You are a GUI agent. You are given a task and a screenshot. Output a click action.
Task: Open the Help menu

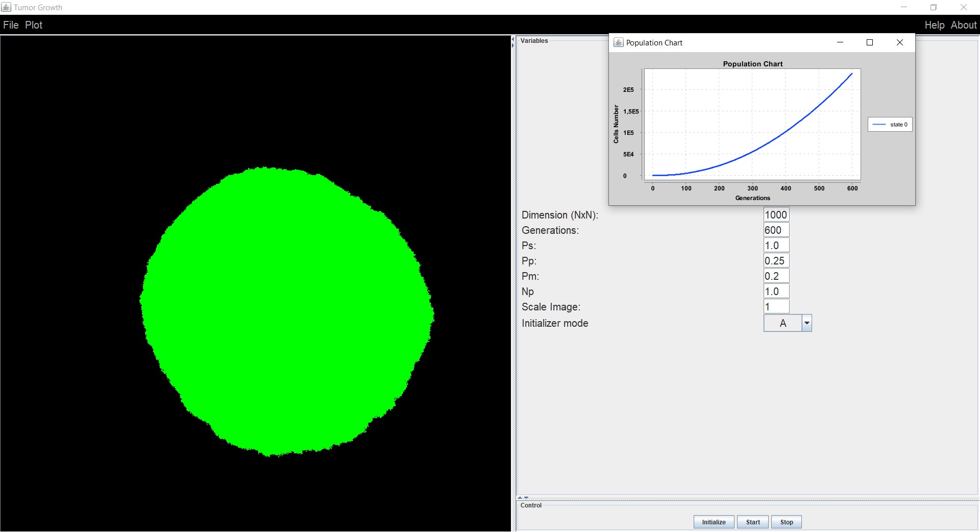[x=935, y=25]
